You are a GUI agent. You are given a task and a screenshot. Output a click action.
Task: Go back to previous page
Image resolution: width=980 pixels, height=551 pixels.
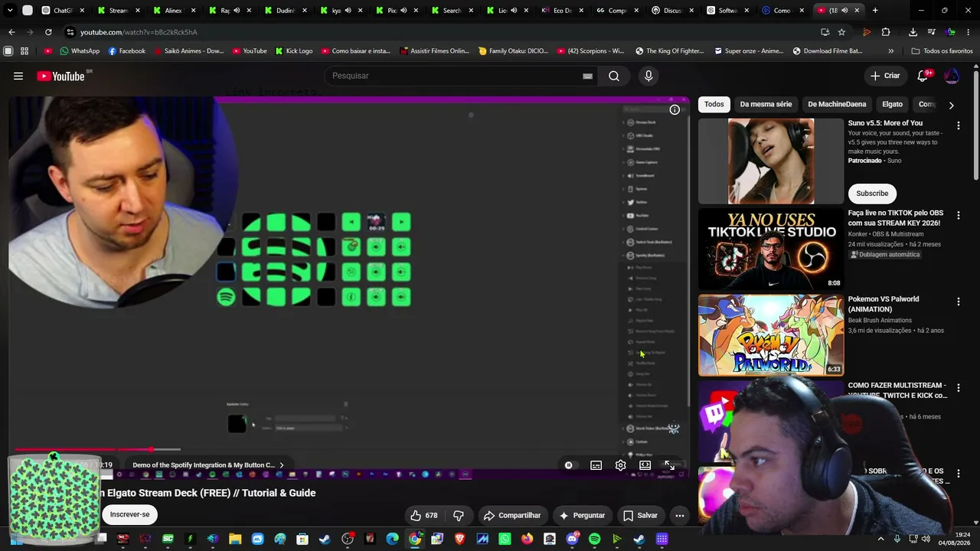[x=11, y=32]
